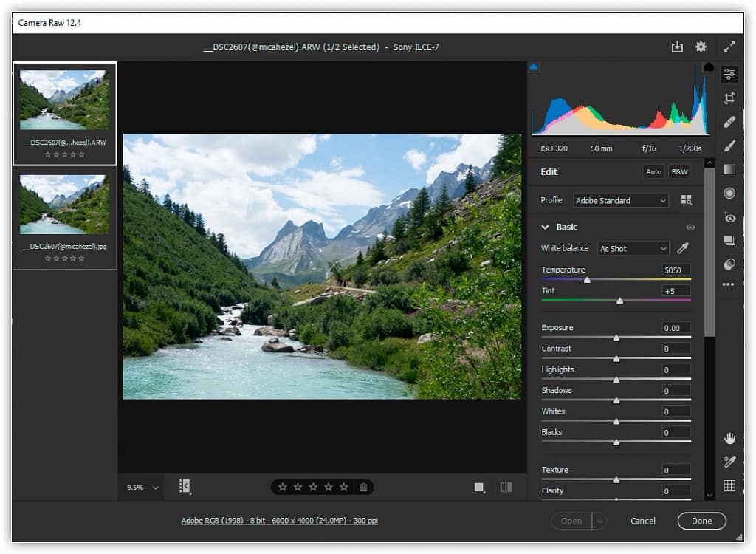Select the Hand pan tool
Screen dimensions: 756x554
[729, 438]
